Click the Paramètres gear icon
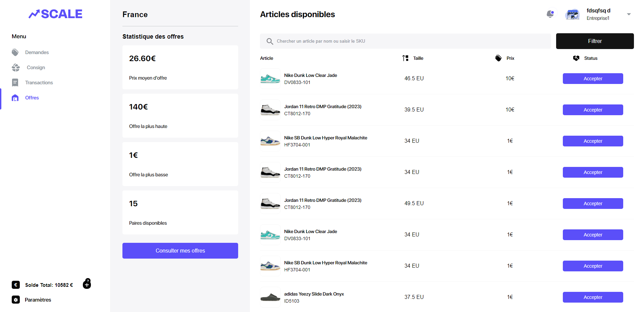Screen dimensions: 644x312 [16, 300]
